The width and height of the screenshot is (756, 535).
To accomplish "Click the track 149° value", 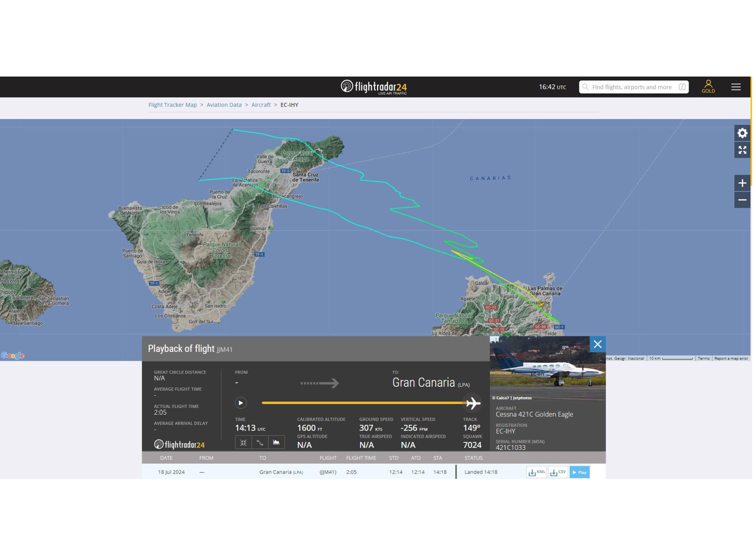I will pos(472,428).
